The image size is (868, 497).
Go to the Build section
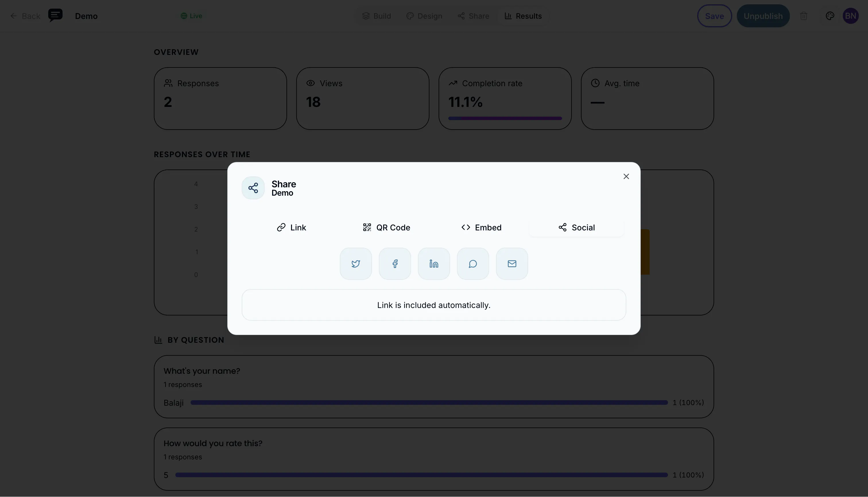click(x=377, y=16)
